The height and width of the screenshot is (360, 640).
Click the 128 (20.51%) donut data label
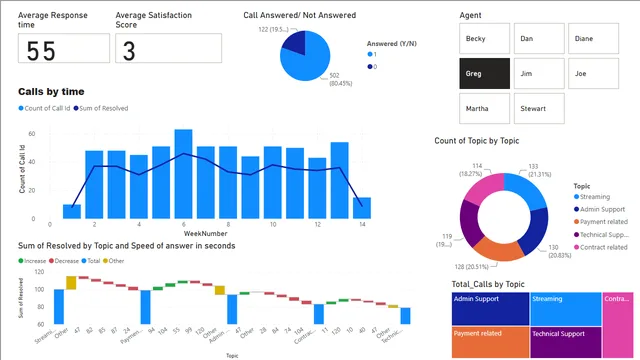click(x=471, y=267)
